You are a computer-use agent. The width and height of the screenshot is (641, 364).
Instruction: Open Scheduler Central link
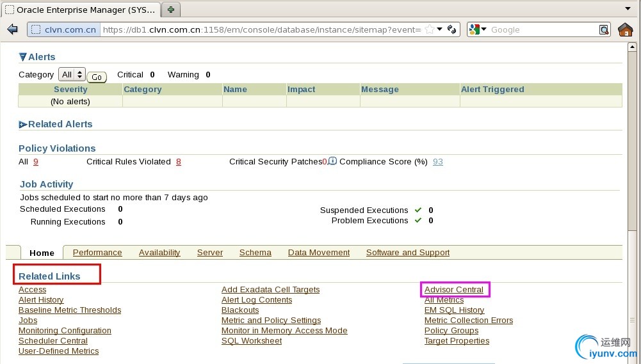pyautogui.click(x=53, y=341)
